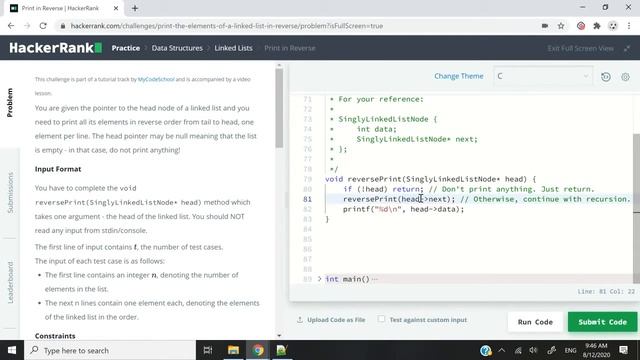Click the Submit Code button
This screenshot has width=640, height=360.
(602, 322)
